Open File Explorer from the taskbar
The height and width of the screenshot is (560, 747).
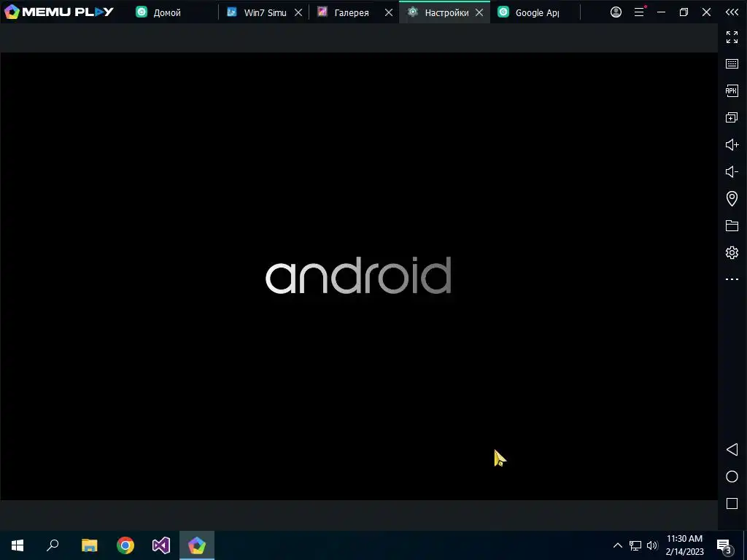click(x=89, y=545)
